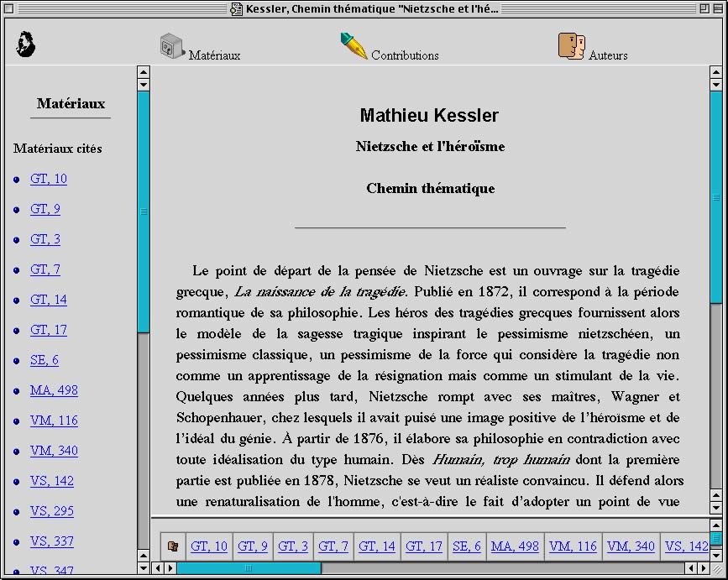The height and width of the screenshot is (580, 728).
Task: Open sidebar link VM, 116
Action: tap(54, 421)
